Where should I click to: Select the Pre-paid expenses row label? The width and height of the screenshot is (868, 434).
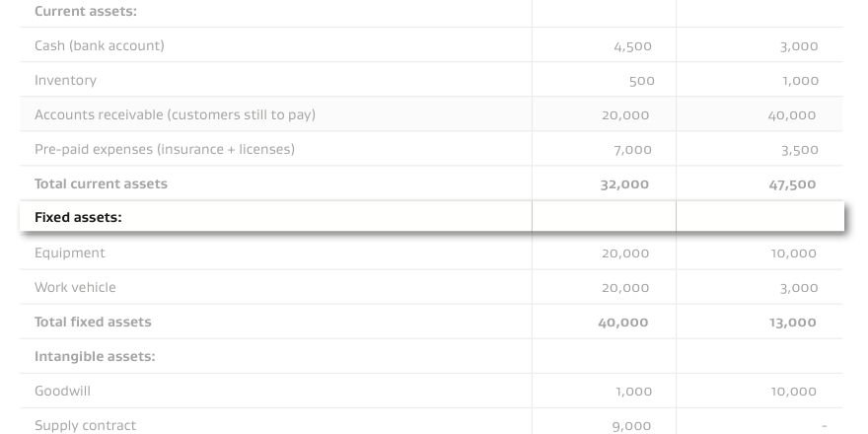pyautogui.click(x=165, y=150)
